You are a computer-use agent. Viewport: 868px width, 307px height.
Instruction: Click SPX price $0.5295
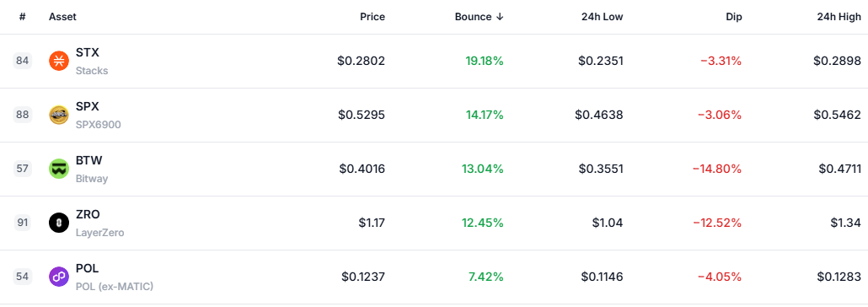click(x=362, y=116)
